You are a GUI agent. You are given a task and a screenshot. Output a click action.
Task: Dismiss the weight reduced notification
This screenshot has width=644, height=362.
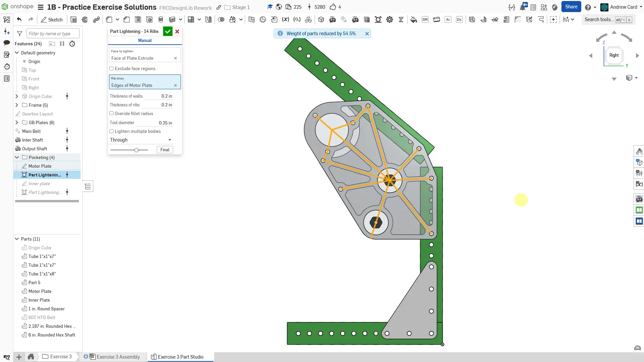pos(367,34)
